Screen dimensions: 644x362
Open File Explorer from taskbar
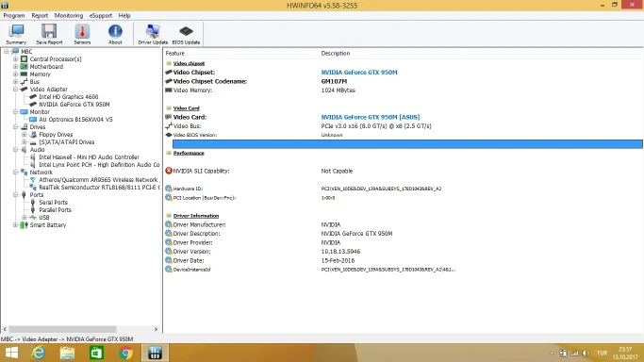click(67, 353)
